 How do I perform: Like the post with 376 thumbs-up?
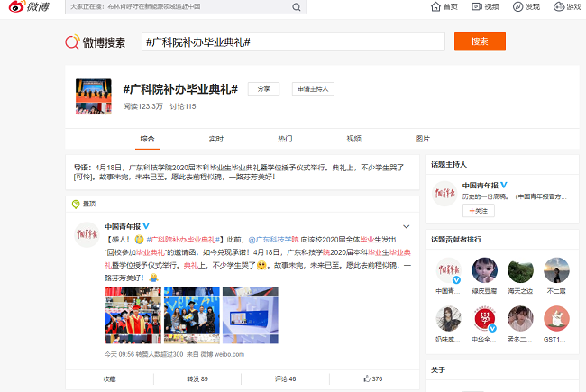[373, 378]
